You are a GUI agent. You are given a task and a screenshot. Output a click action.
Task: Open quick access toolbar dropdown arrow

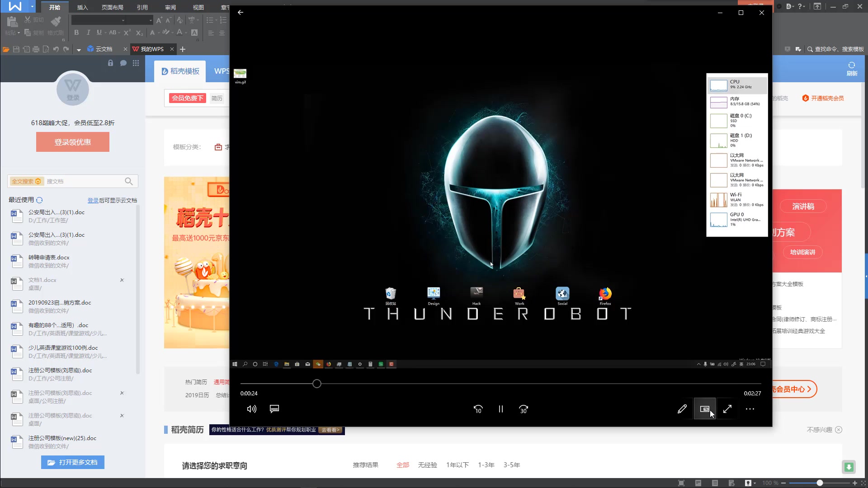tap(79, 49)
